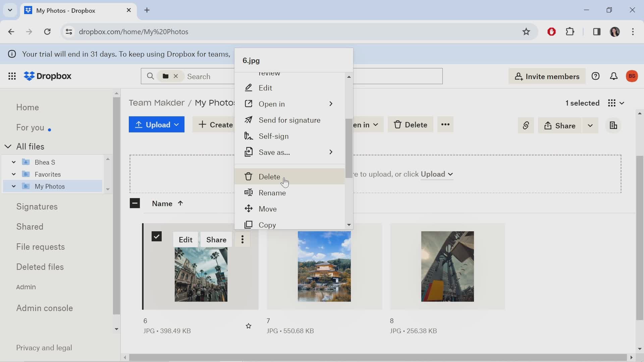
Task: Click the Upload button
Action: point(157,125)
